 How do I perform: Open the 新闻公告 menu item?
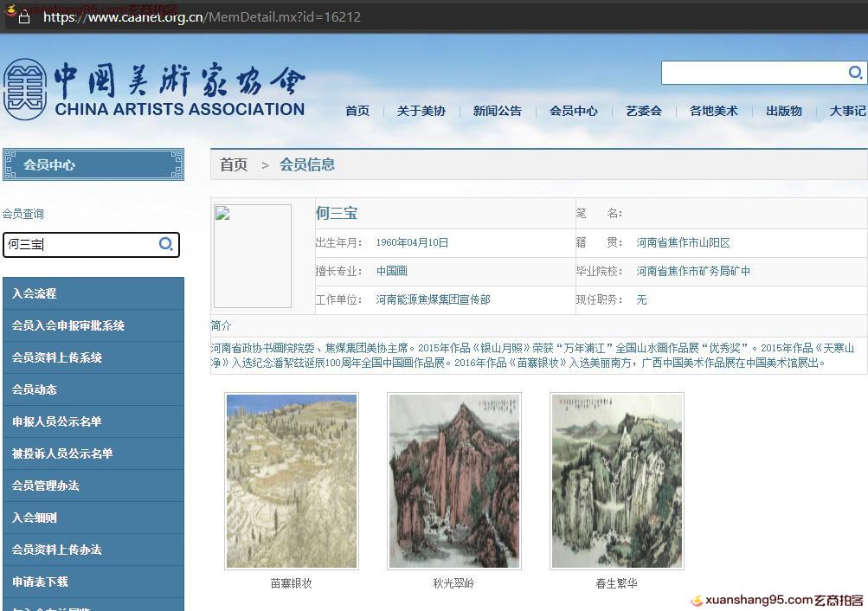(497, 111)
